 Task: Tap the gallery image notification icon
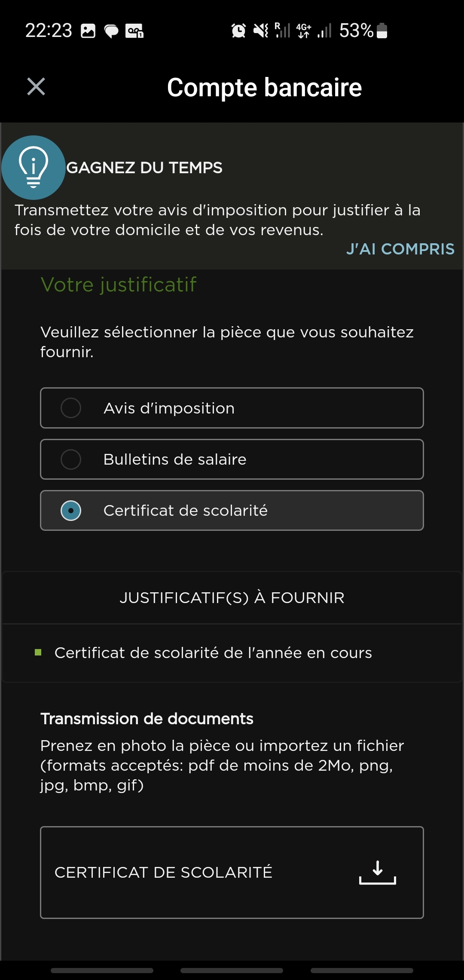(x=88, y=31)
